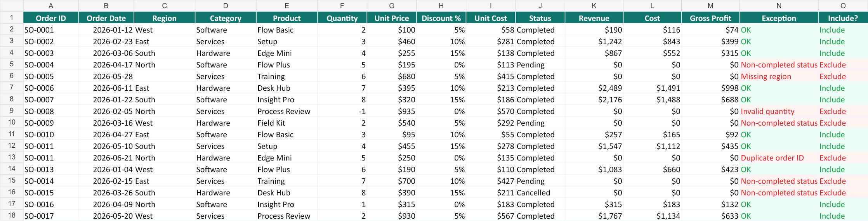Click the Unit Cost header cell
Viewport: 868px width, 221px height.
point(491,18)
